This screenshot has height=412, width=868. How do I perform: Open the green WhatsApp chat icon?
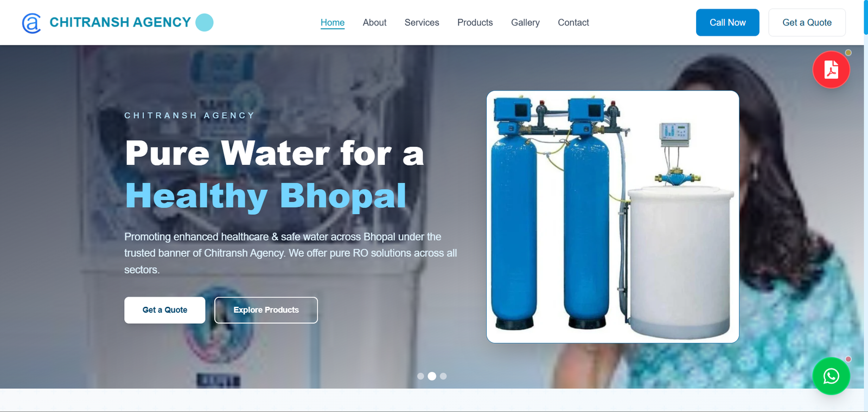point(831,376)
